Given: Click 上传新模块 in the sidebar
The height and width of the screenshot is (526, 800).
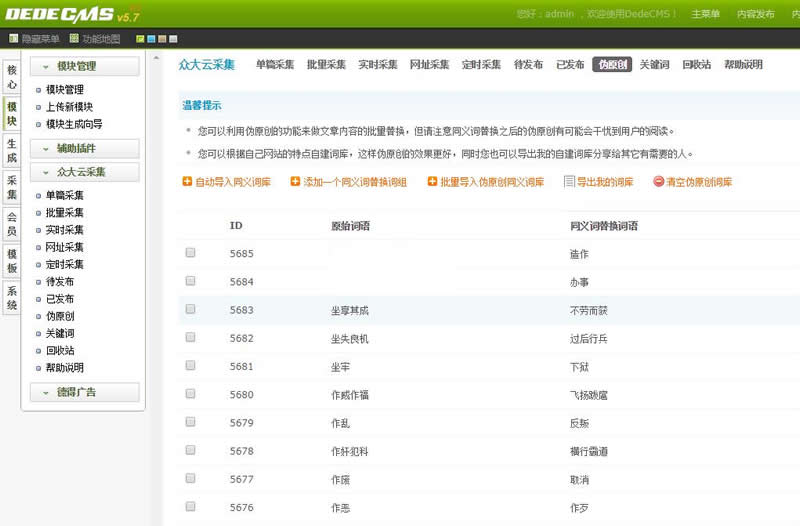Looking at the screenshot, I should (x=69, y=107).
